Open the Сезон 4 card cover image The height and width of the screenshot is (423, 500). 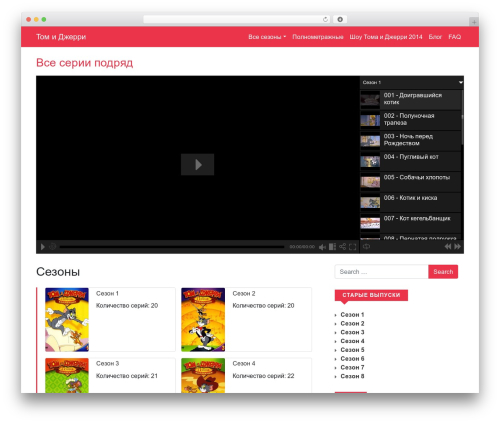point(203,375)
